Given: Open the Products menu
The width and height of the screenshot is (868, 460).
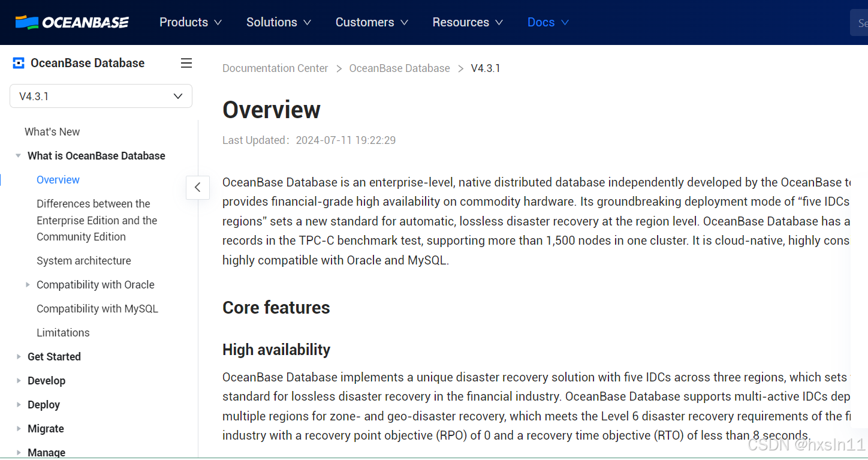Looking at the screenshot, I should (191, 22).
